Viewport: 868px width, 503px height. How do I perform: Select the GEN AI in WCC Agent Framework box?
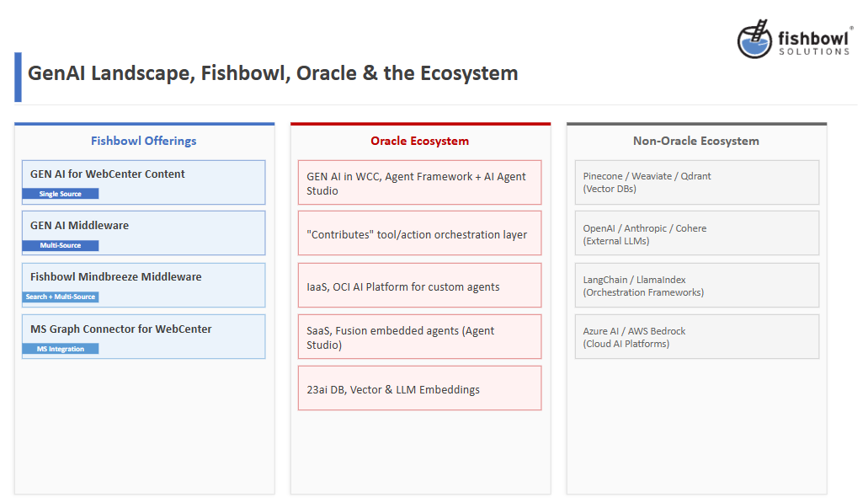(x=419, y=183)
